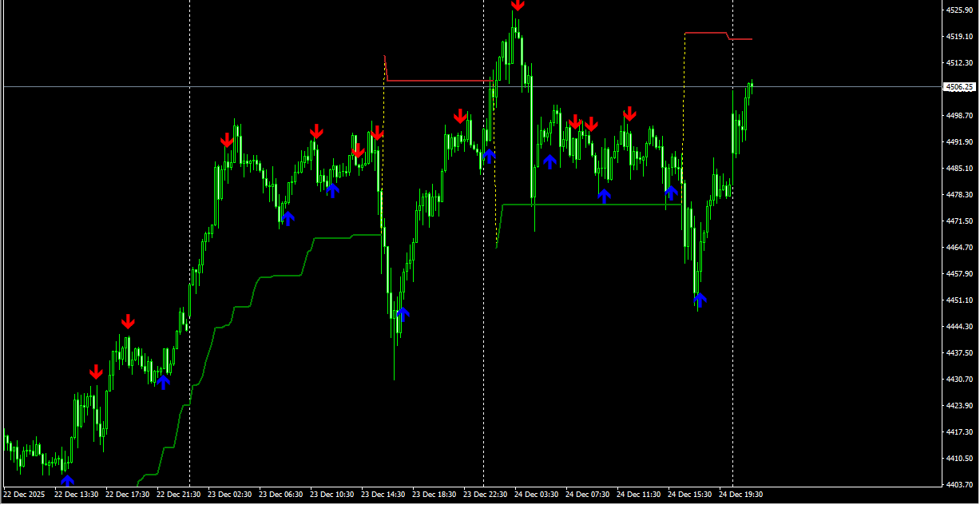This screenshot has height=505, width=980.
Task: Select the blue buy arrow above 22 Dec 13:30 label
Action: (67, 480)
